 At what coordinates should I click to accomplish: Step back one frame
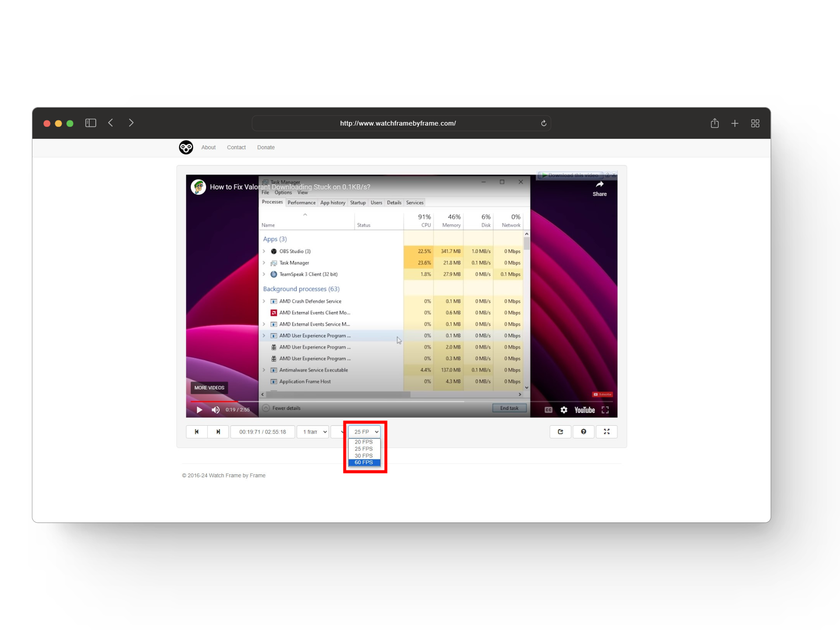pos(196,432)
